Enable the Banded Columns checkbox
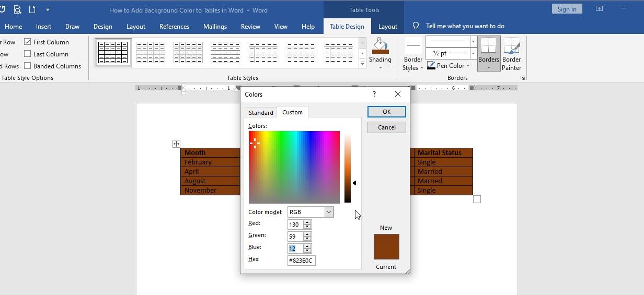644x295 pixels. click(x=28, y=66)
